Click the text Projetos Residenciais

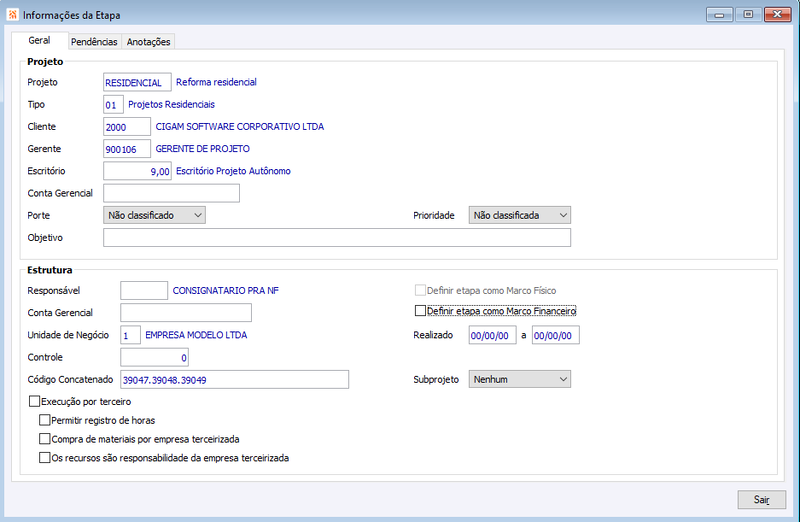[x=171, y=105]
